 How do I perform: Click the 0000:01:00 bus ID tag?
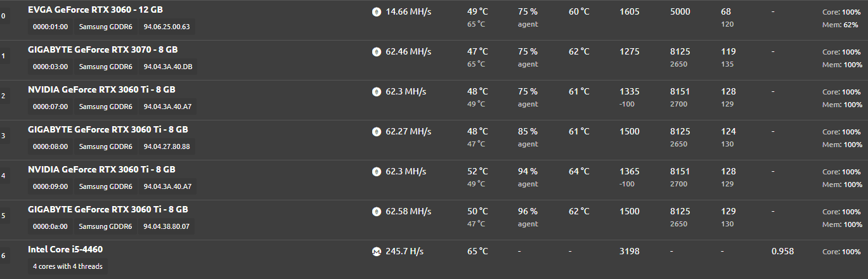[x=50, y=27]
